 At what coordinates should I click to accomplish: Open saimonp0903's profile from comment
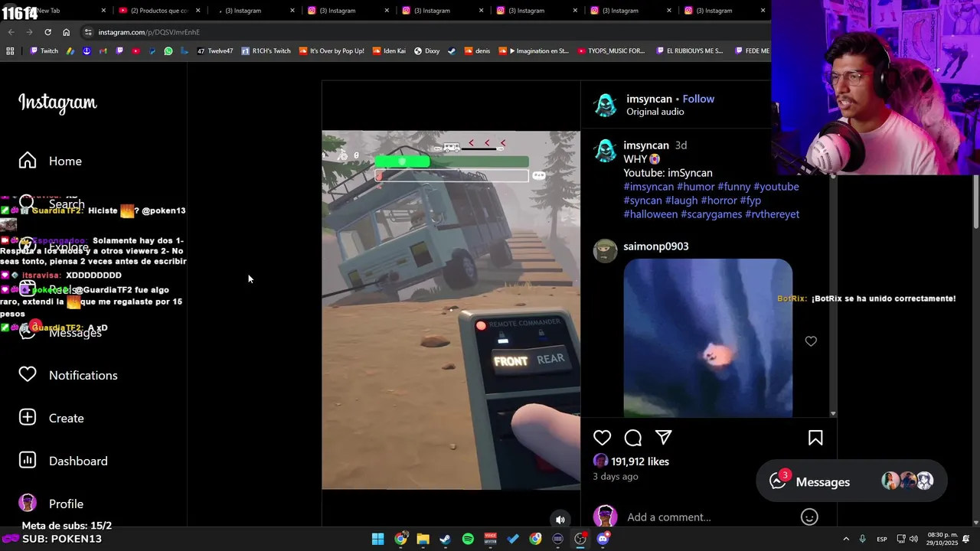(656, 246)
